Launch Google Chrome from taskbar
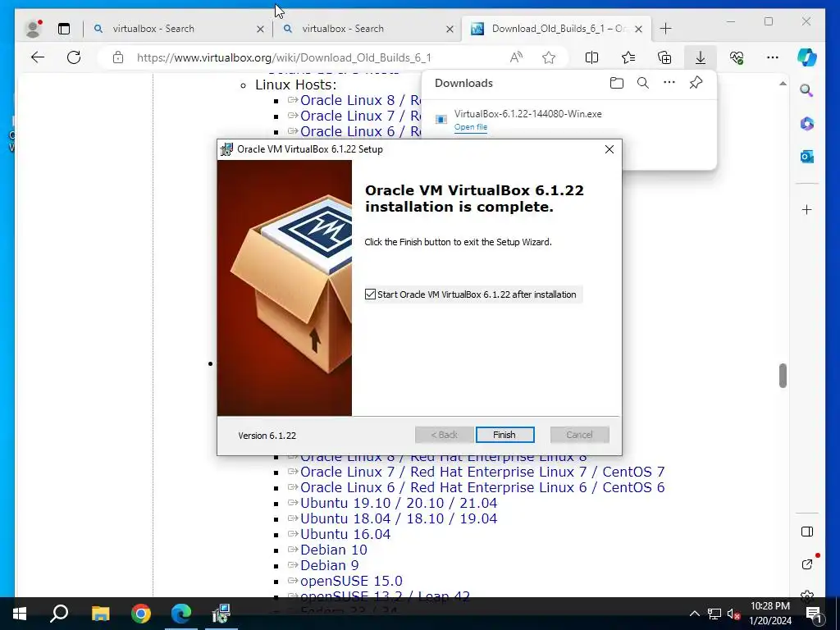The width and height of the screenshot is (840, 630). point(141,614)
